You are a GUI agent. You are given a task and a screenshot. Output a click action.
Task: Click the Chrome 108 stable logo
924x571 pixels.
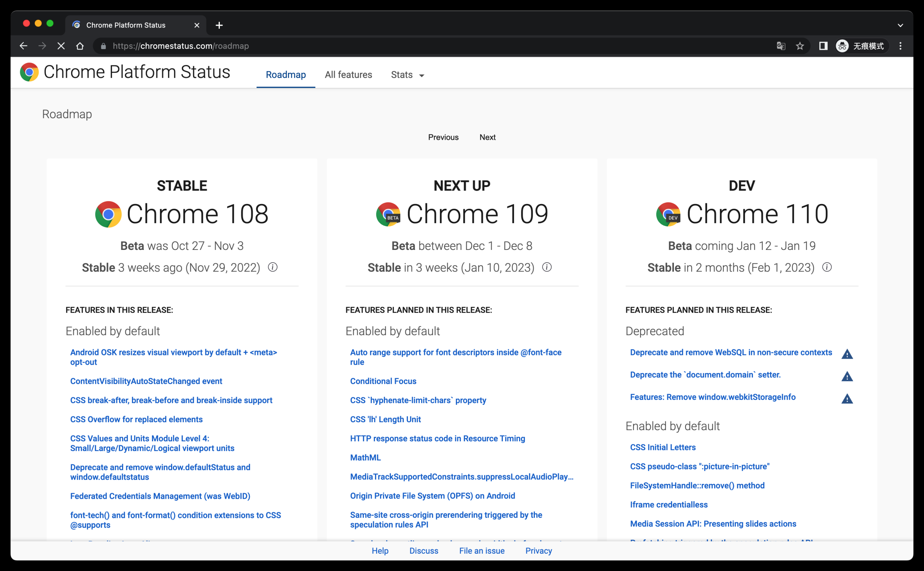(108, 215)
